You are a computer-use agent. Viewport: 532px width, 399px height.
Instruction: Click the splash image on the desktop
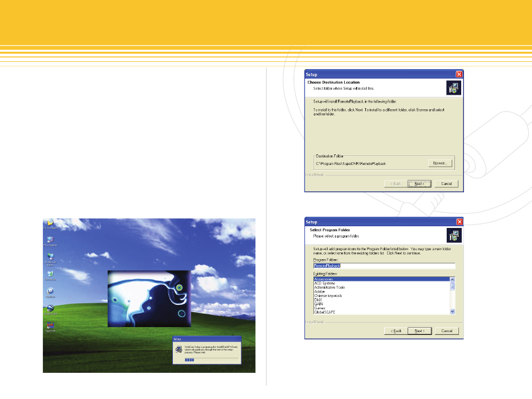click(149, 299)
